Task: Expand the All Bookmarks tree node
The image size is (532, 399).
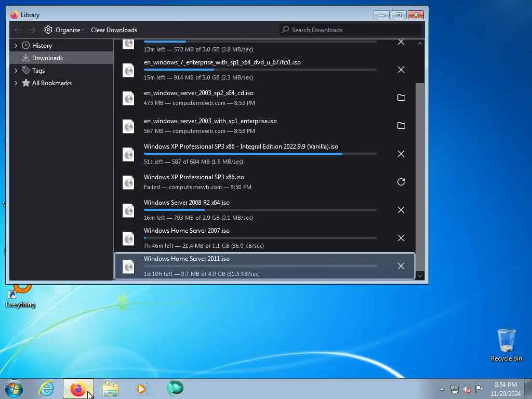Action: [16, 83]
